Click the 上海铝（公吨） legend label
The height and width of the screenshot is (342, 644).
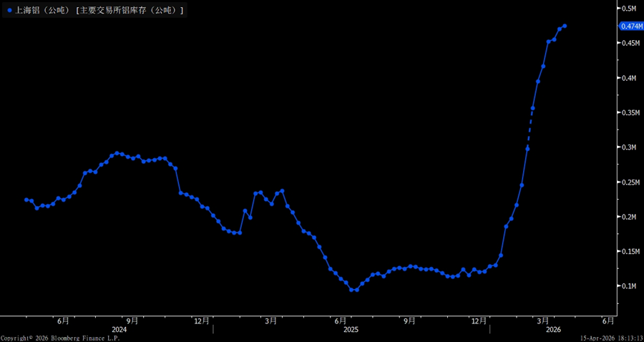tap(42, 11)
